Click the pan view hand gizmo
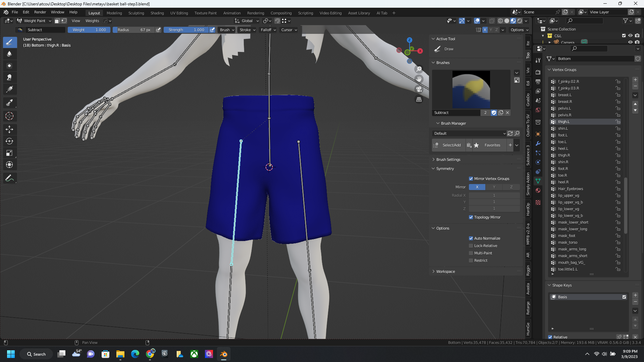The image size is (644, 362). (419, 79)
